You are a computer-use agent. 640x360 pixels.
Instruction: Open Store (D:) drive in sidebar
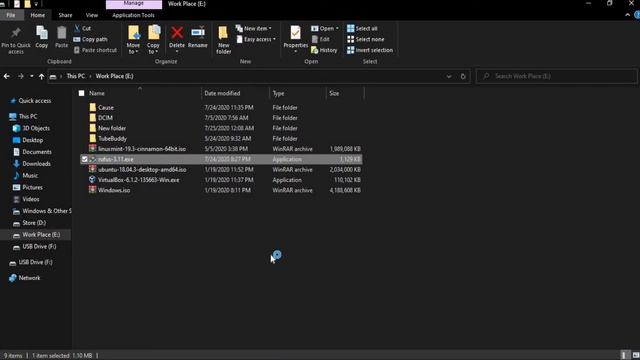pos(29,223)
